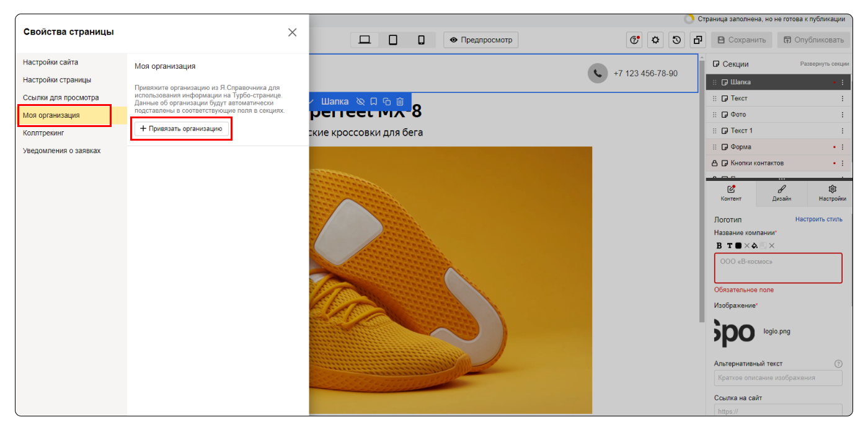Toggle bold formatting for company name
The image size is (868, 430).
[719, 245]
